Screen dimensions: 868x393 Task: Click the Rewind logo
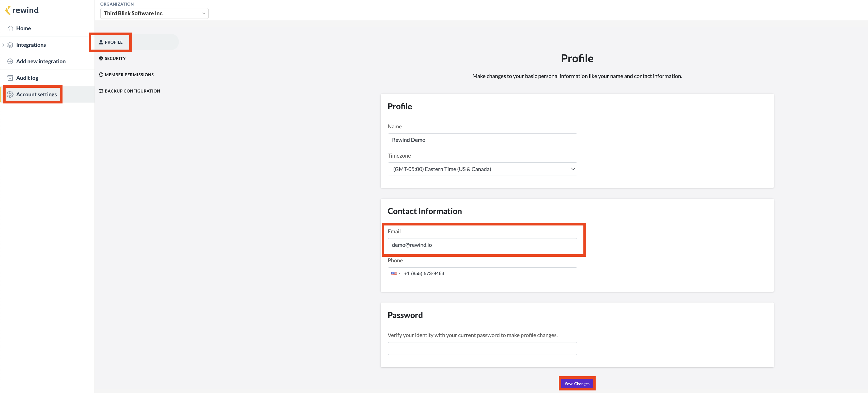click(22, 10)
